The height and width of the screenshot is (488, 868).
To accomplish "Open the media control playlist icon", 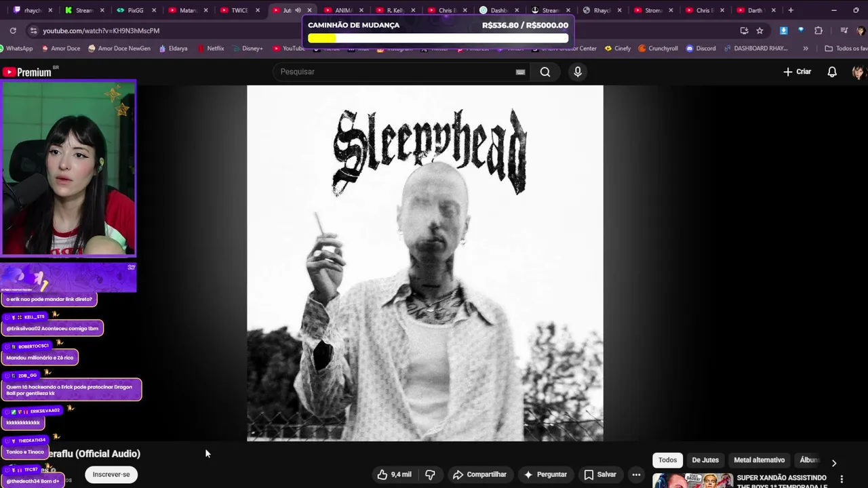I will coord(844,30).
